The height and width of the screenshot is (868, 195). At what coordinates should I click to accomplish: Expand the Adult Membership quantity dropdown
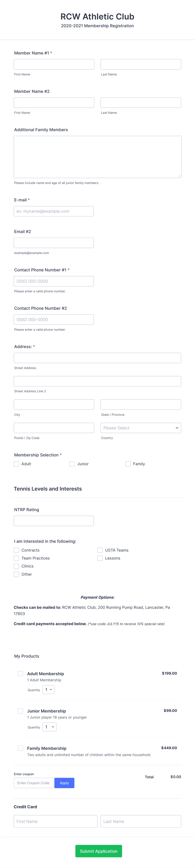(x=49, y=689)
